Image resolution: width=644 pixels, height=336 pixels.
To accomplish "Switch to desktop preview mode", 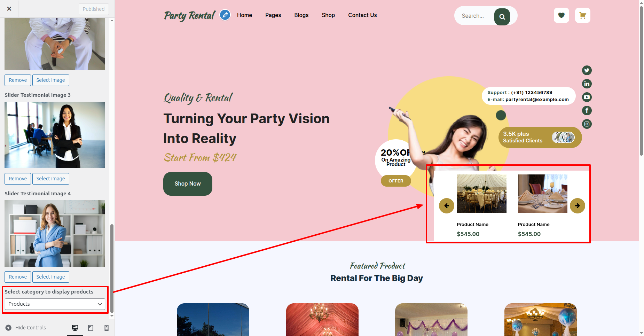I will [x=75, y=328].
